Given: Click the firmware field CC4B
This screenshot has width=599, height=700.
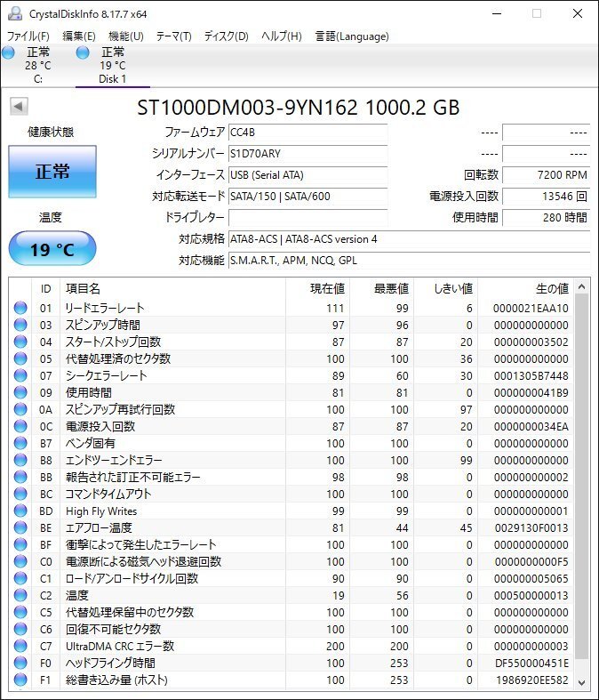Looking at the screenshot, I should [307, 133].
